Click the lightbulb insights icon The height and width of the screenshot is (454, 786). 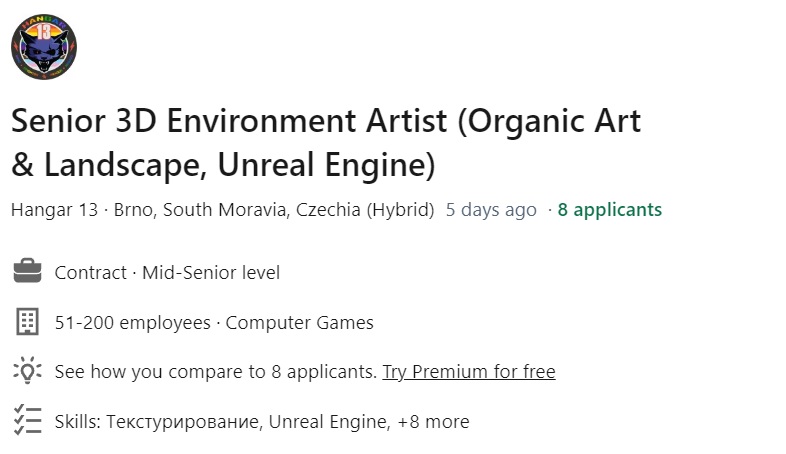click(x=27, y=371)
